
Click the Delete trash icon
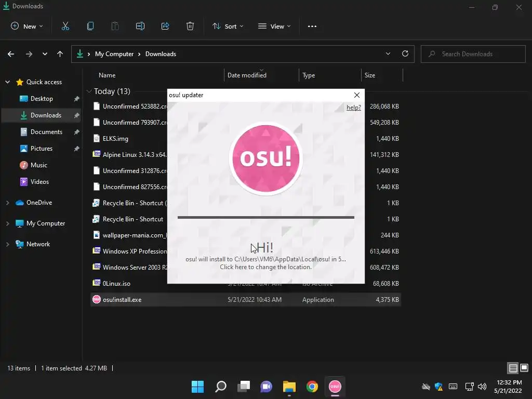tap(190, 26)
